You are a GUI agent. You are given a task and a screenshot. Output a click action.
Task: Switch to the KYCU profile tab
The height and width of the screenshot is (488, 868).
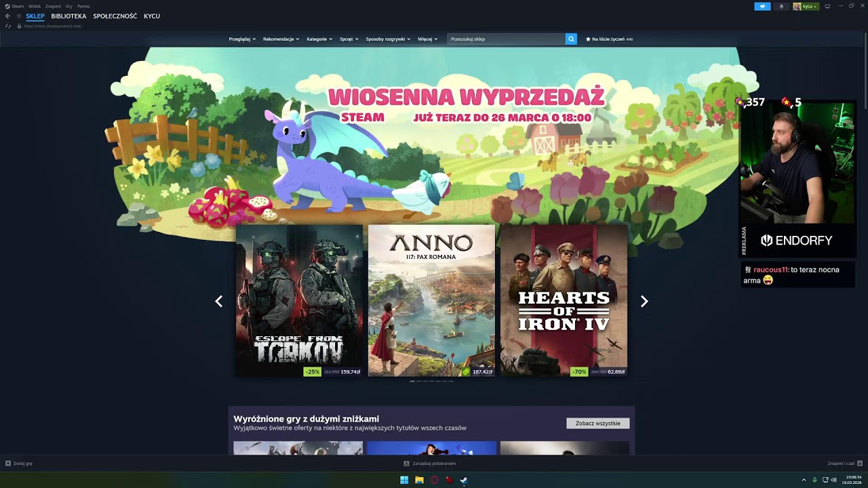click(152, 16)
